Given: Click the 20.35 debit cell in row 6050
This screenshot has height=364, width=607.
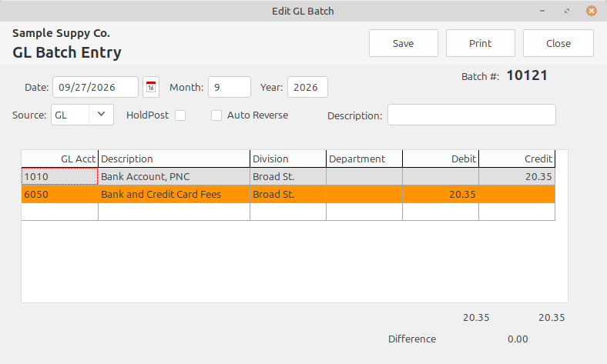Looking at the screenshot, I should [x=441, y=194].
